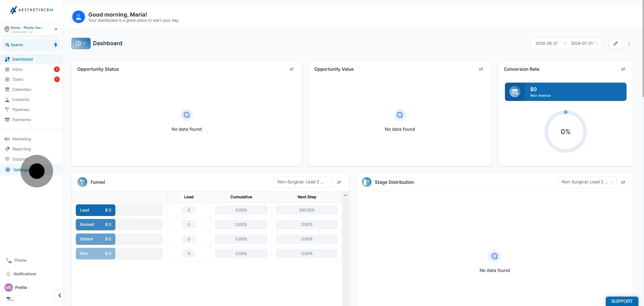Open the dashboard layout switcher dropdown
This screenshot has height=306, width=644.
[81, 43]
